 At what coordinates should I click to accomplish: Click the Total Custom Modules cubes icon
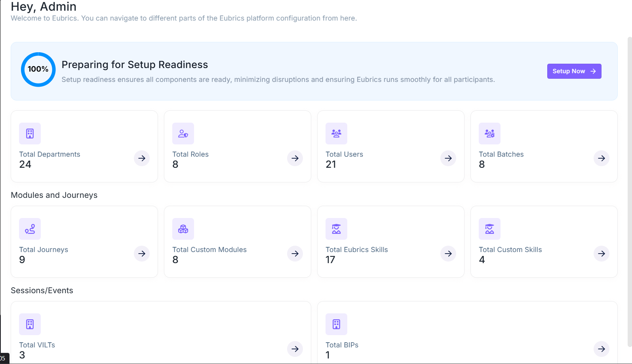click(183, 229)
